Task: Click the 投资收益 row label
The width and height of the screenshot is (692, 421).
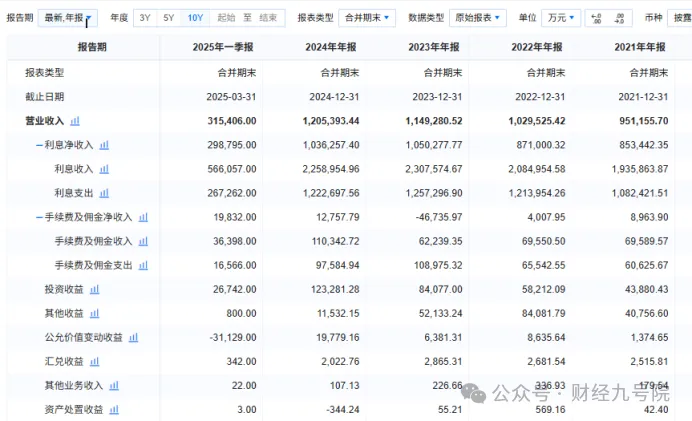Action: tap(64, 289)
